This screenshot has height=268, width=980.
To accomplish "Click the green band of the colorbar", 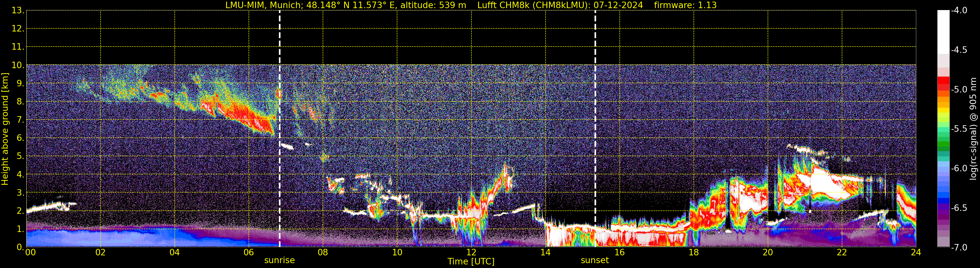I will coord(943,144).
